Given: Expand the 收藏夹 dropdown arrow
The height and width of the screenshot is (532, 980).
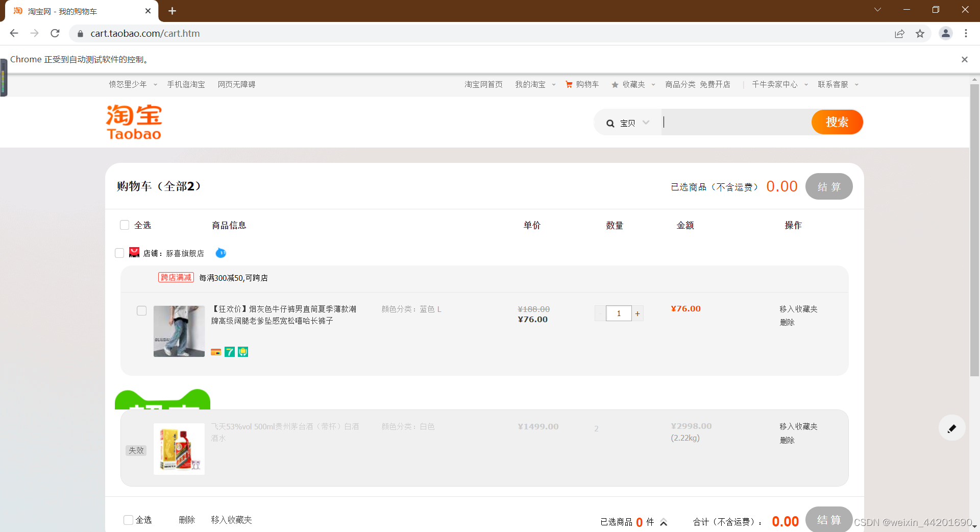Looking at the screenshot, I should point(653,85).
